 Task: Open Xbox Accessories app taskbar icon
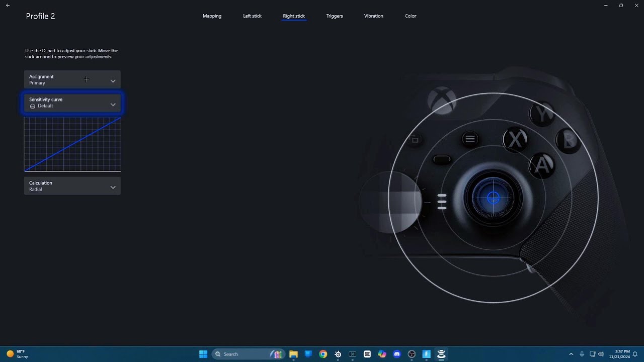click(441, 354)
